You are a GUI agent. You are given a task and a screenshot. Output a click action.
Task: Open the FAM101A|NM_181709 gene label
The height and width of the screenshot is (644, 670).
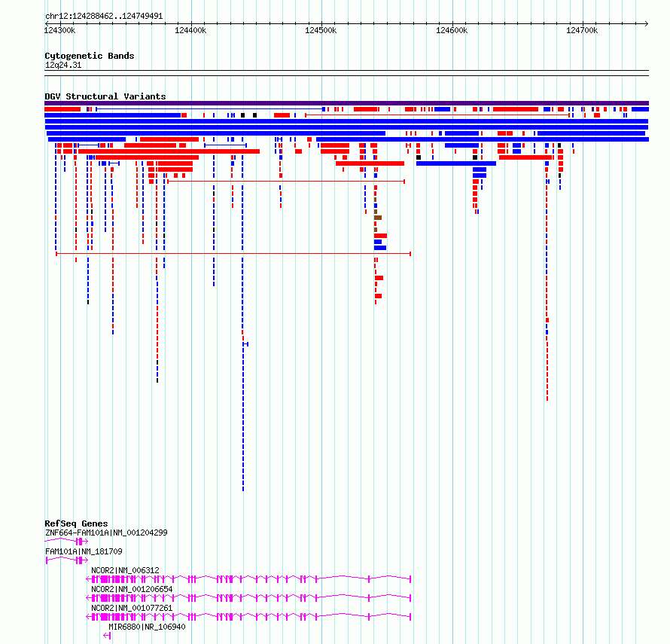pyautogui.click(x=84, y=551)
